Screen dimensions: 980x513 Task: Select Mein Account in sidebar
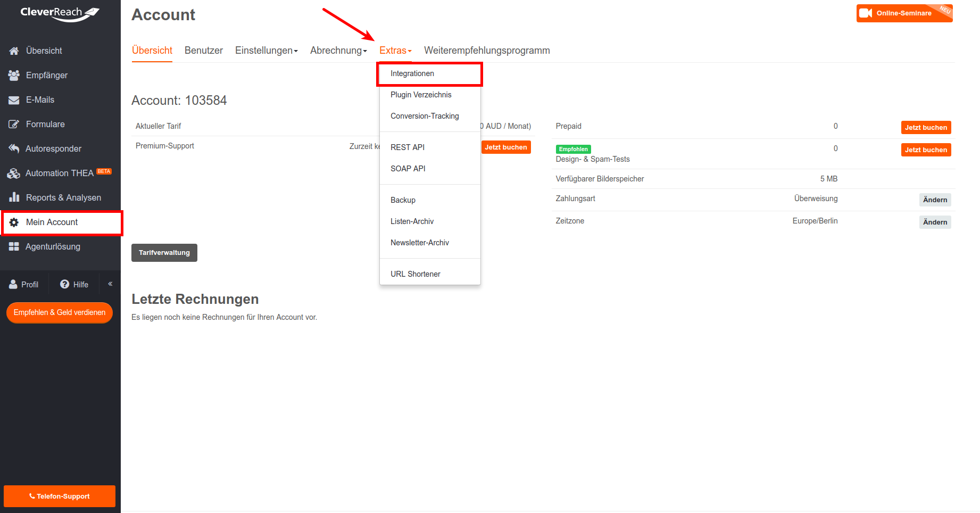point(62,222)
